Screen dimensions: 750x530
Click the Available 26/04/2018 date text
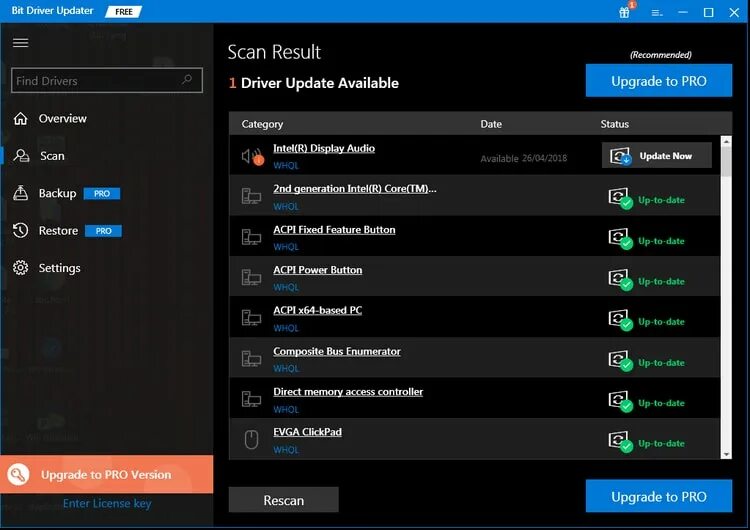tap(523, 158)
